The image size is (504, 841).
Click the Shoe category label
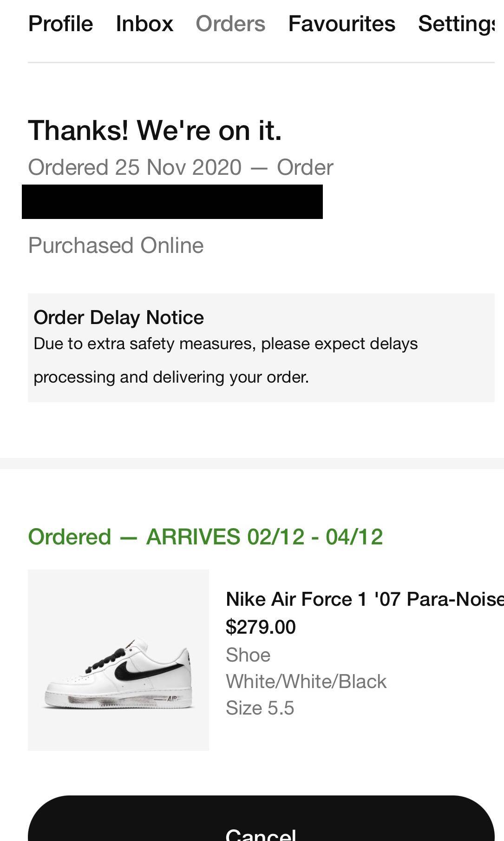tap(248, 655)
